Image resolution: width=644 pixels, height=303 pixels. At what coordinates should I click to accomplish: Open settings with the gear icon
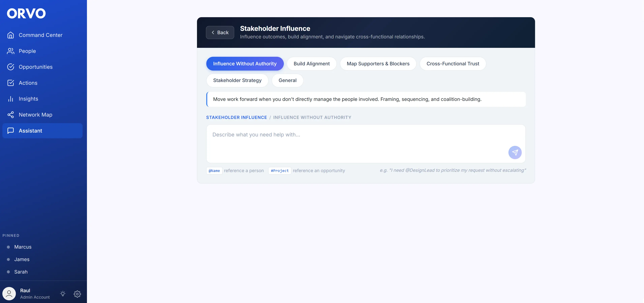[77, 294]
